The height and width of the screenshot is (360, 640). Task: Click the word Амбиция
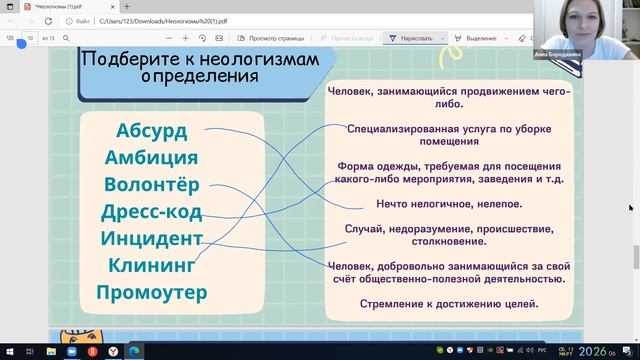click(151, 158)
